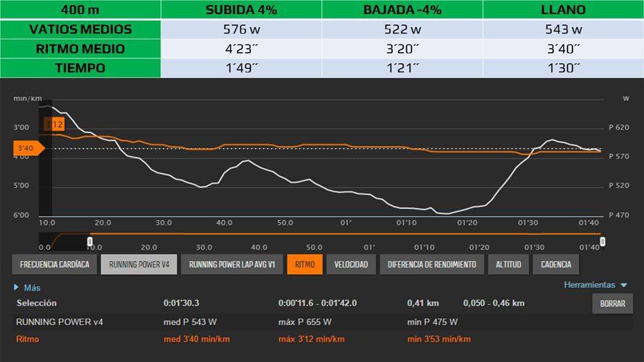
Task: Expand the Más section
Action: pos(27,288)
